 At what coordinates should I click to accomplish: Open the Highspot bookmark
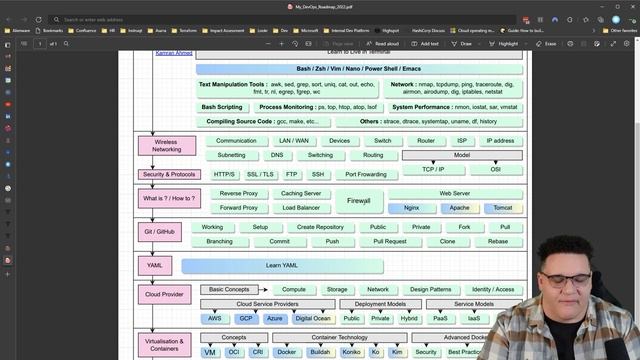387,31
